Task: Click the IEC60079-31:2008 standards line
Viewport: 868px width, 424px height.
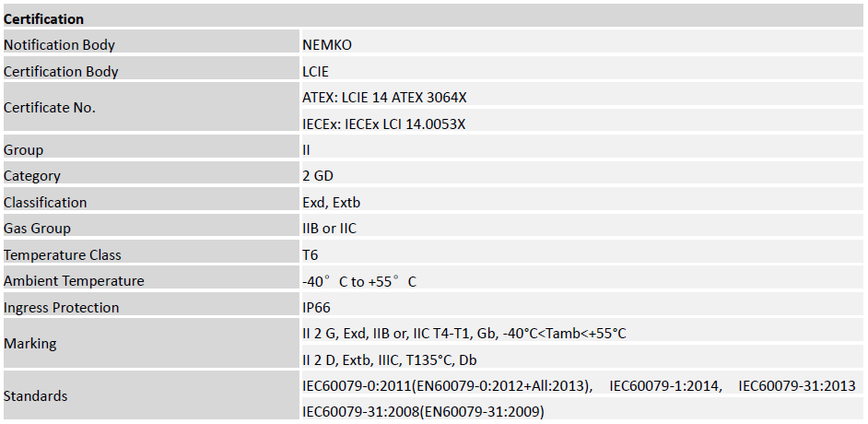Action: coord(423,411)
